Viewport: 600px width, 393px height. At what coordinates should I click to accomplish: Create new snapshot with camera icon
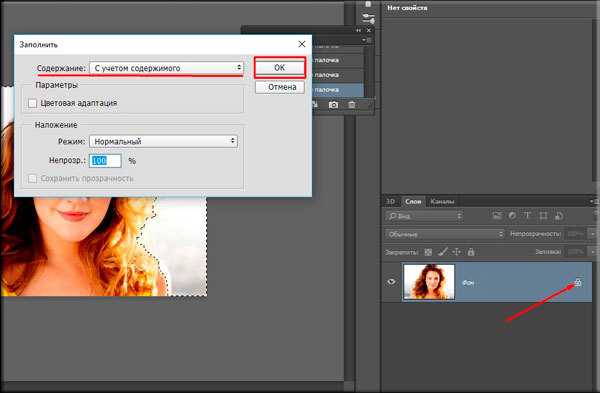click(x=333, y=104)
